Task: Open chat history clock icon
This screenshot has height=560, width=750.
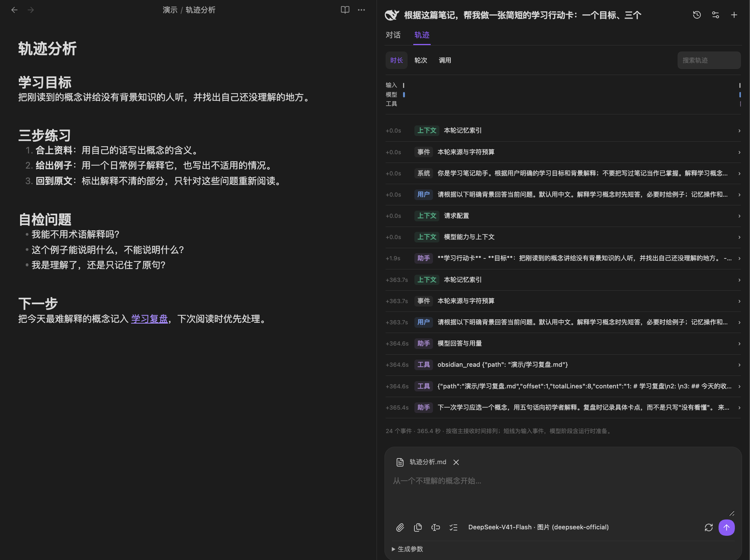Action: 697,15
